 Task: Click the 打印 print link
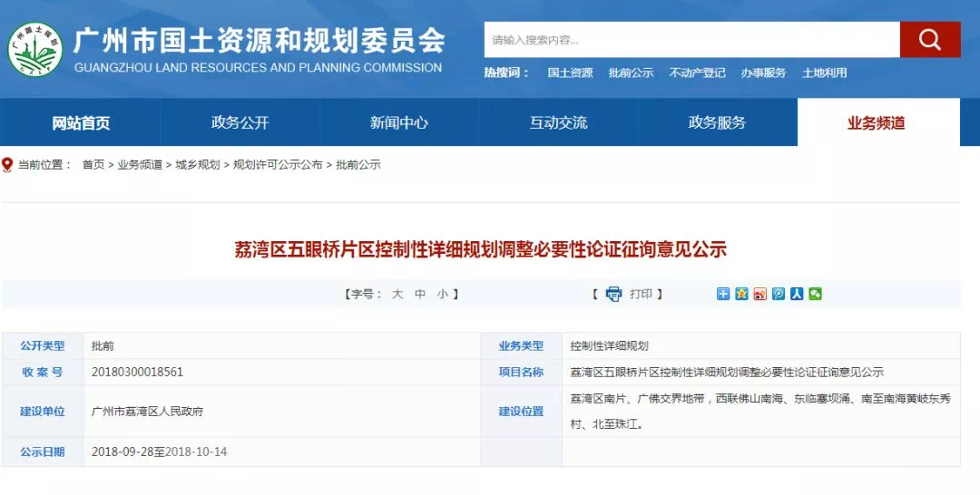[641, 294]
